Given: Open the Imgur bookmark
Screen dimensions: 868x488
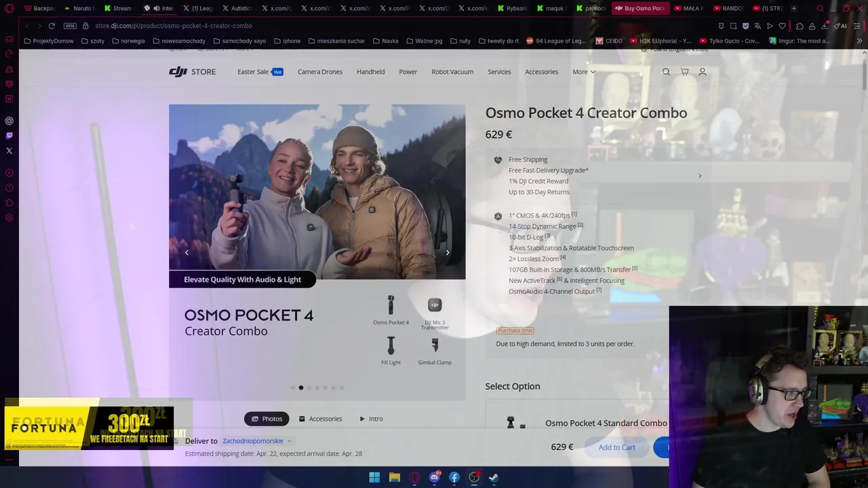Looking at the screenshot, I should pos(800,41).
